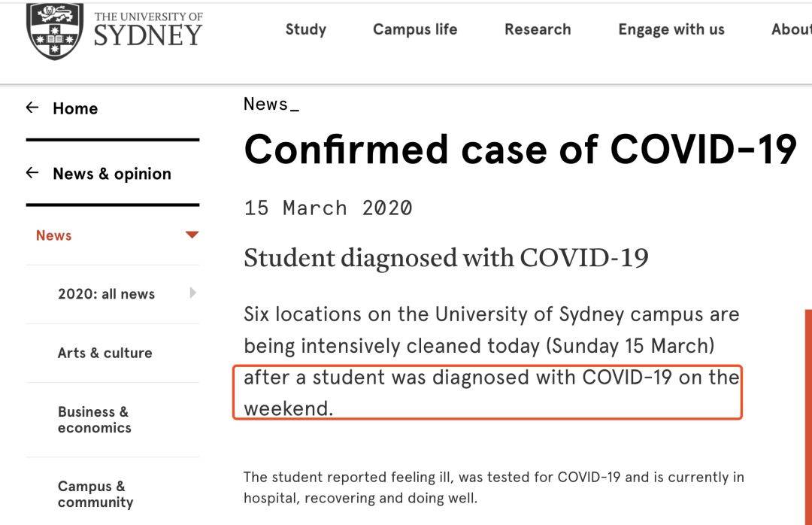This screenshot has width=812, height=525.
Task: Open the Campus & community category
Action: coord(95,494)
